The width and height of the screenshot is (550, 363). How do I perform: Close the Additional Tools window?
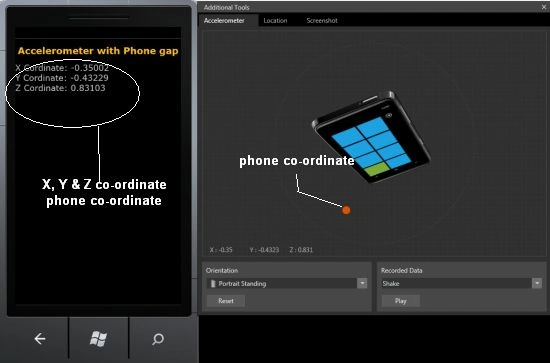coord(544,7)
